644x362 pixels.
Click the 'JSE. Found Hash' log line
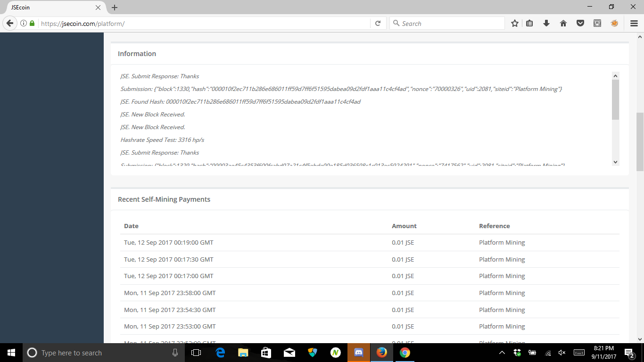click(240, 102)
